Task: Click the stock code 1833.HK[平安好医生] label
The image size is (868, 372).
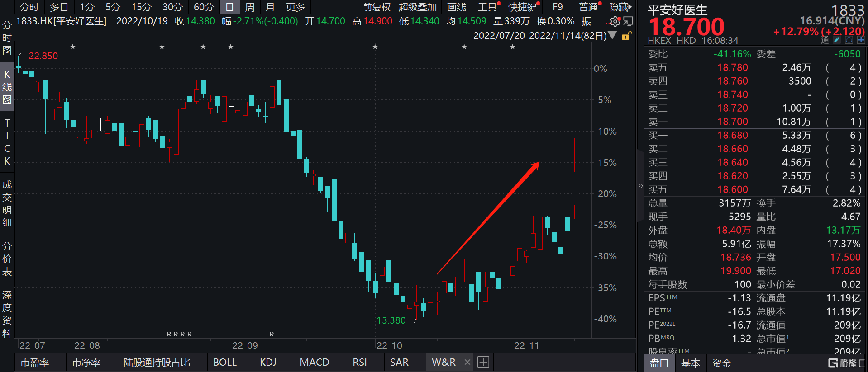Action: point(61,21)
